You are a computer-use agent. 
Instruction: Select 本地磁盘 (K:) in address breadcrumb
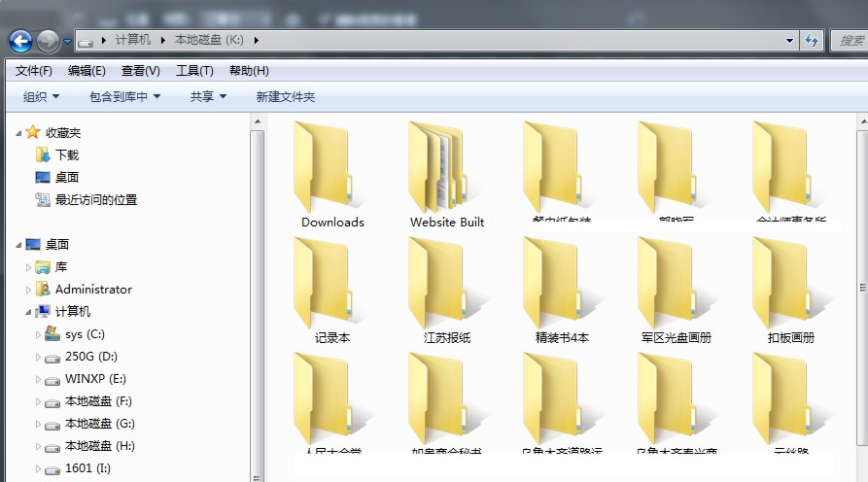[209, 40]
